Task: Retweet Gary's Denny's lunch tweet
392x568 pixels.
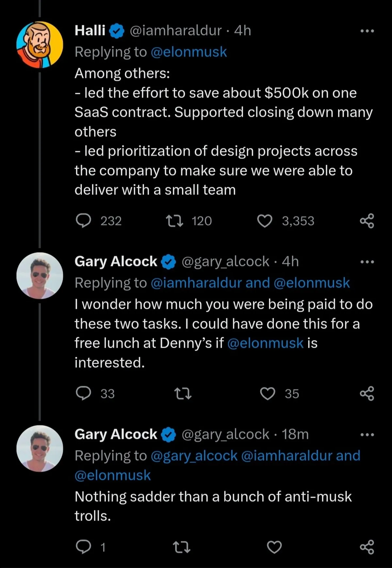Action: [183, 393]
